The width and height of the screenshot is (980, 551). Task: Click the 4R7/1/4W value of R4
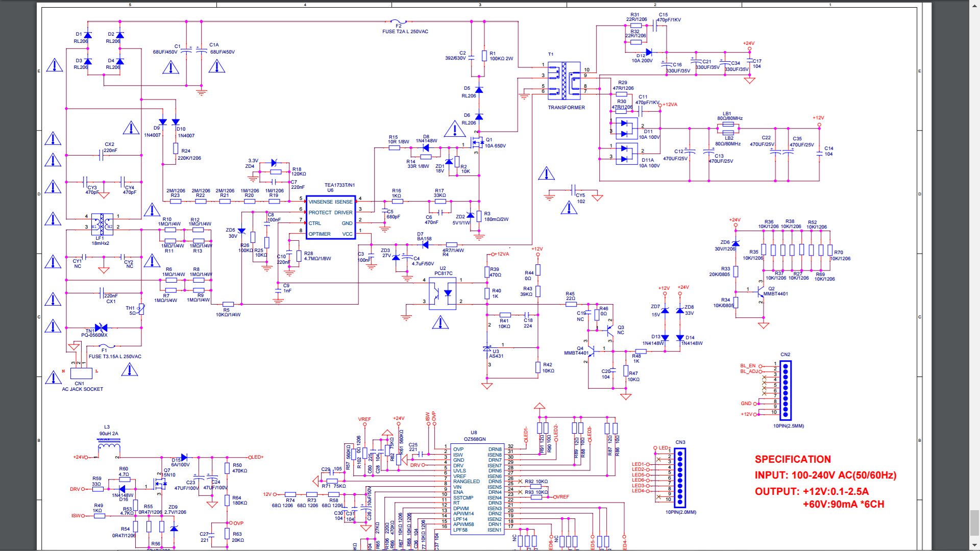pyautogui.click(x=453, y=251)
